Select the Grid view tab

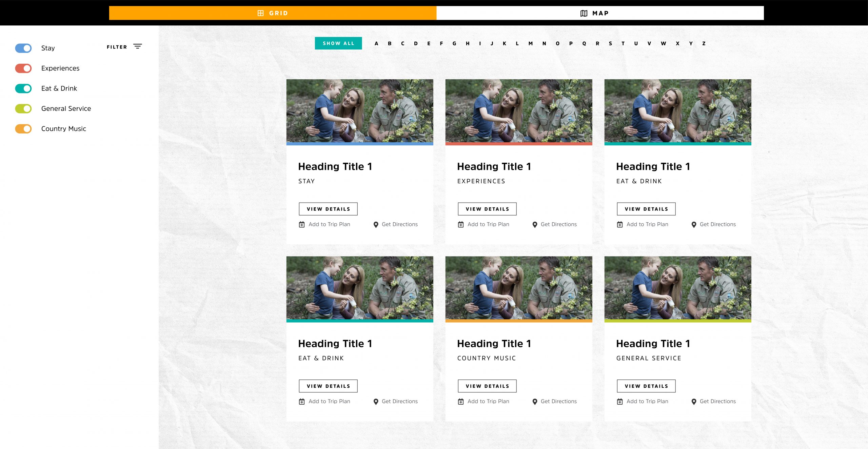pyautogui.click(x=273, y=13)
